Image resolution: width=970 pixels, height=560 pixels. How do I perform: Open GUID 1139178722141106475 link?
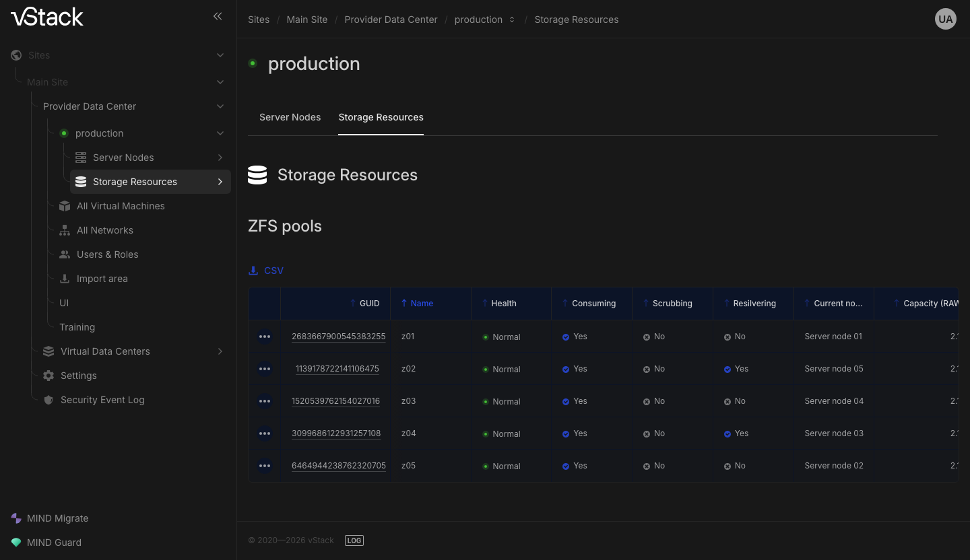(x=337, y=369)
